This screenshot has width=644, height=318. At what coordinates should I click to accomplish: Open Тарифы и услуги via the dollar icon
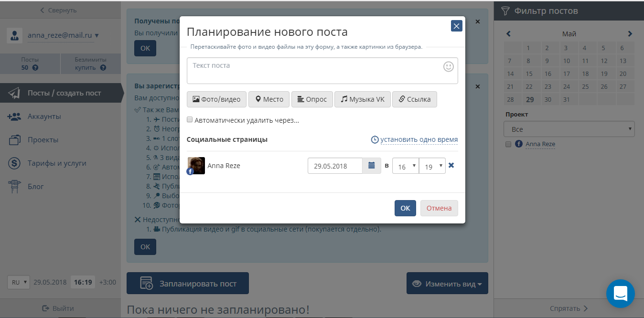(x=13, y=163)
